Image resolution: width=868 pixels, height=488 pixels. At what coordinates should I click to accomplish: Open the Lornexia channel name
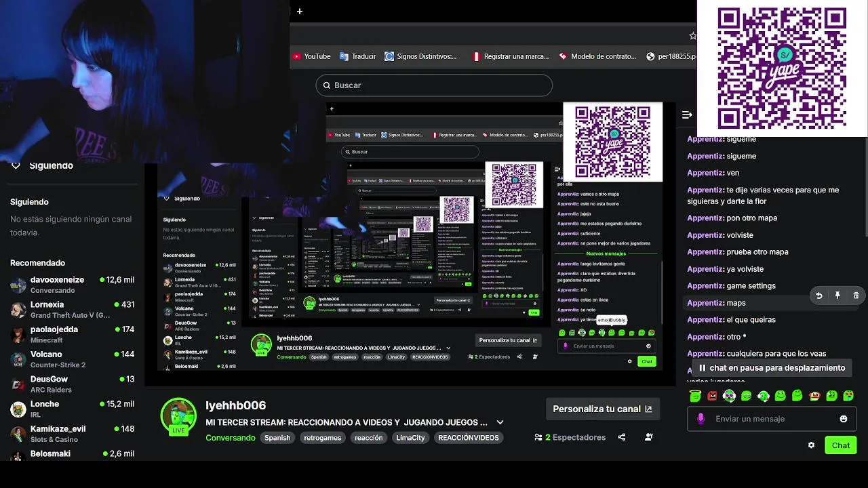click(x=47, y=304)
